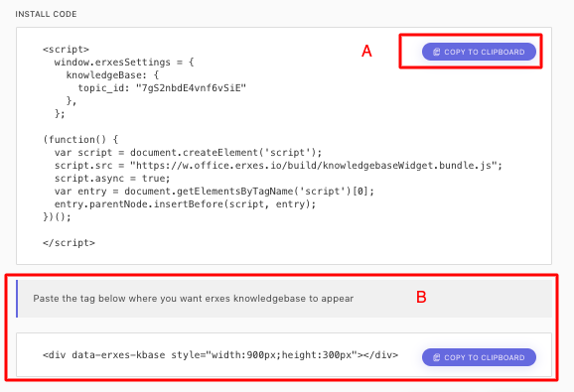
Task: Click the getElementsByTagName('script')[0] line
Action: pos(215,192)
